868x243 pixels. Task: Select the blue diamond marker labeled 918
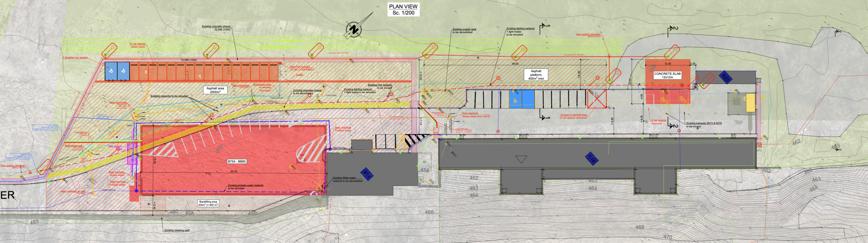591,158
